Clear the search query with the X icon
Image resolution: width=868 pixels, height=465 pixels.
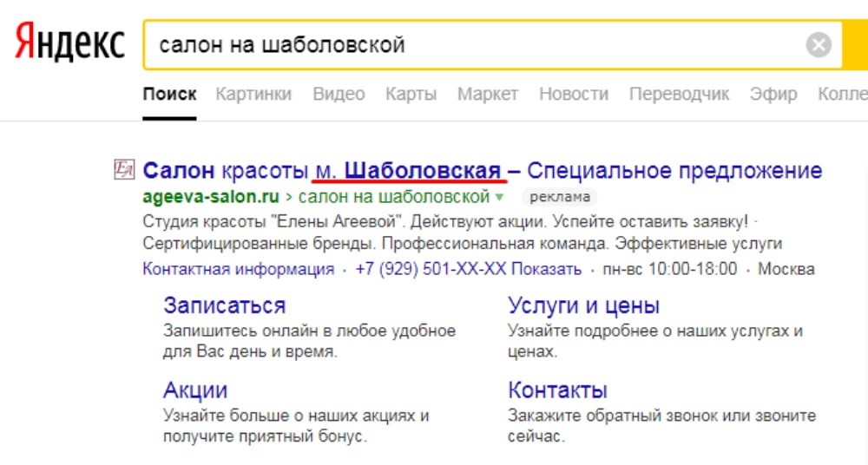coord(819,45)
